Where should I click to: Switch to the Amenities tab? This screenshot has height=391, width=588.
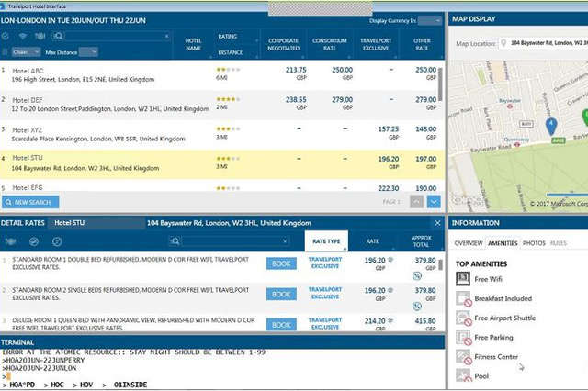pyautogui.click(x=503, y=243)
